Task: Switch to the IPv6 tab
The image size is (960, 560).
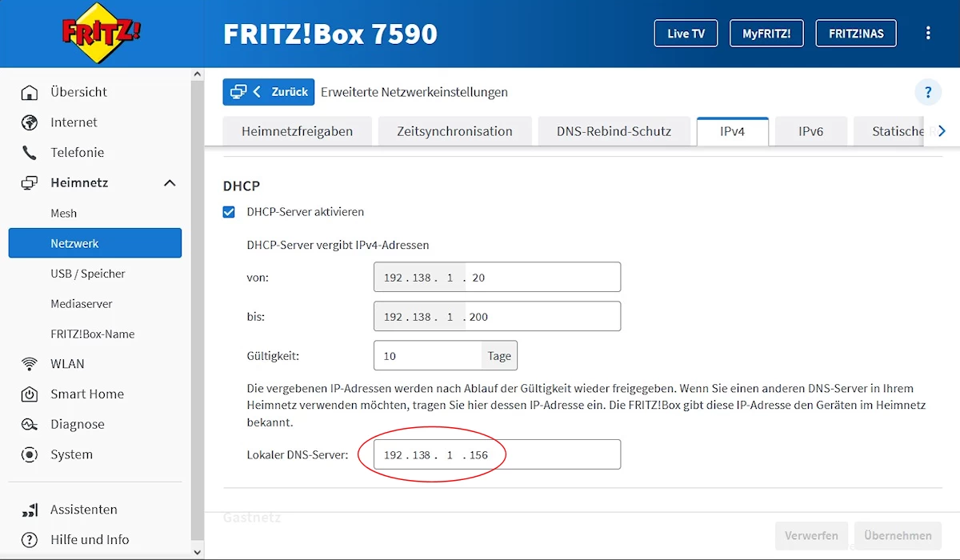Action: point(811,131)
